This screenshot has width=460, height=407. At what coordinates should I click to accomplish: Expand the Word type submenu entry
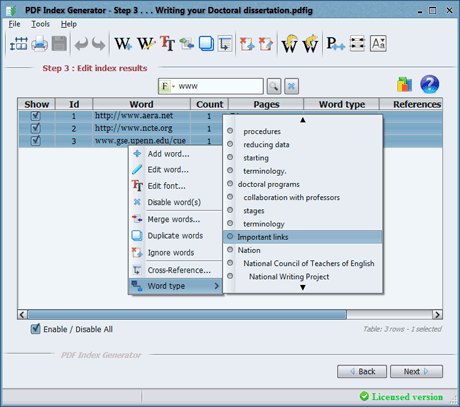[x=175, y=286]
